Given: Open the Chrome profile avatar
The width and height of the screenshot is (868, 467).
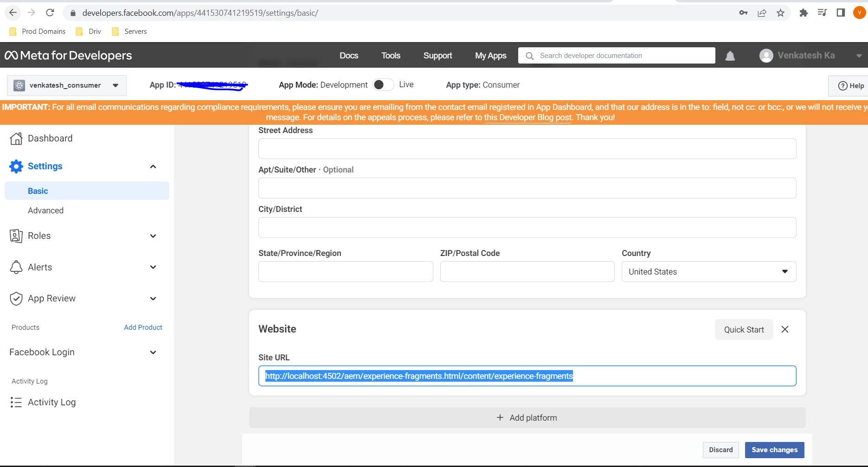Looking at the screenshot, I should (860, 13).
